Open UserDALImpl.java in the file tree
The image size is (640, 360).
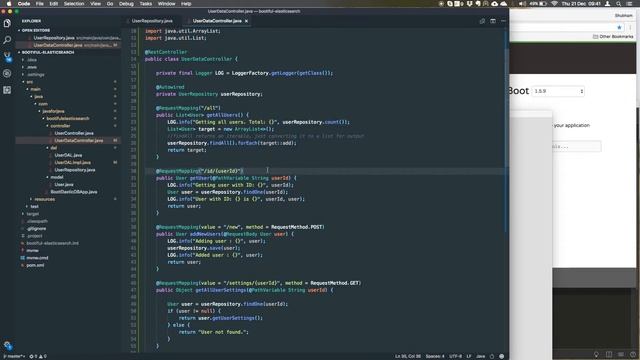click(x=73, y=162)
